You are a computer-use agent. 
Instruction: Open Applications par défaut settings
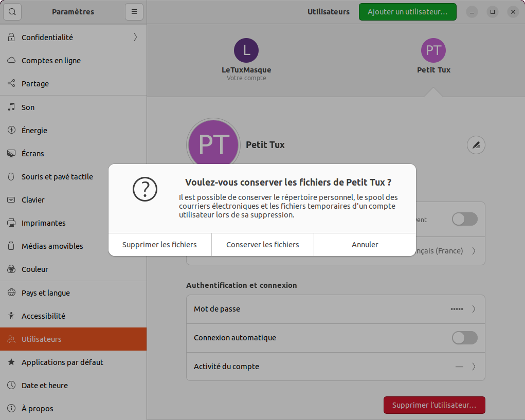click(74, 362)
